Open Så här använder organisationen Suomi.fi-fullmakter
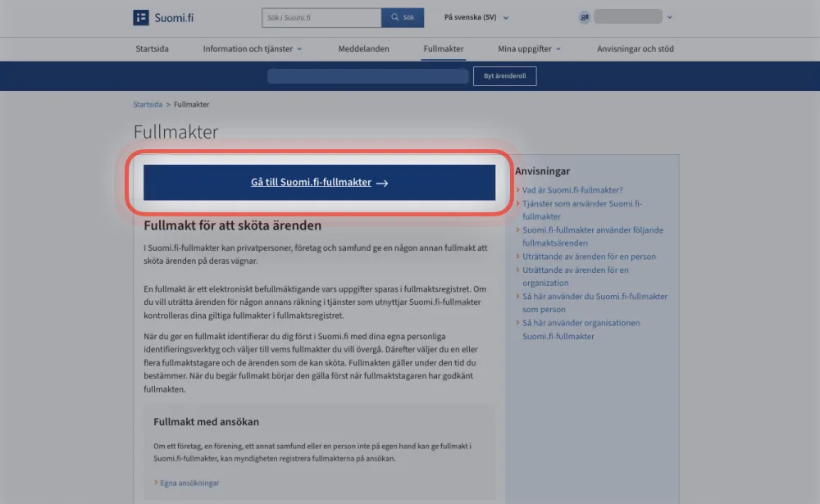Viewport: 820px width, 504px height. point(581,329)
